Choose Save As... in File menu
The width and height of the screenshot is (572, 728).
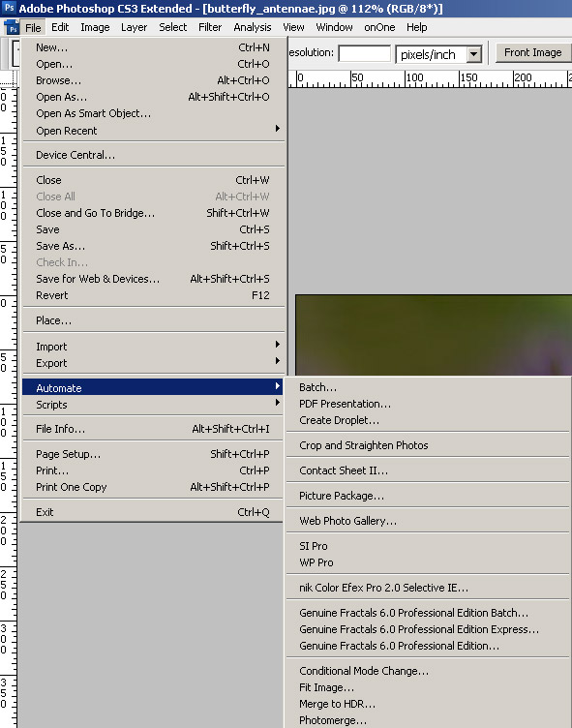[153, 246]
